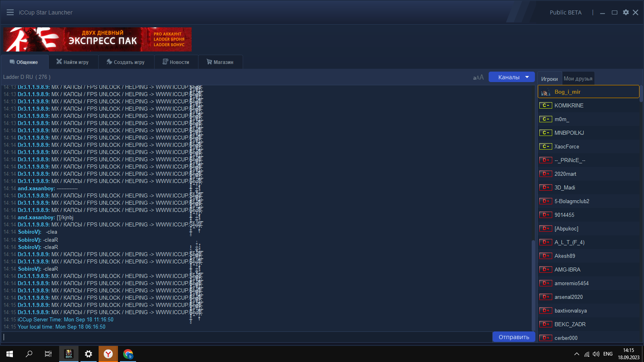
Task: Select player A_L_T_(F_4) in list
Action: point(588,242)
